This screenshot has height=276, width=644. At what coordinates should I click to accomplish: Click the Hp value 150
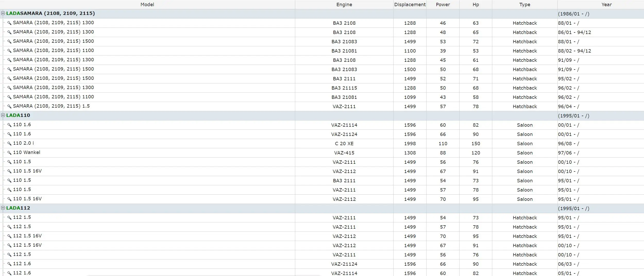[476, 144]
